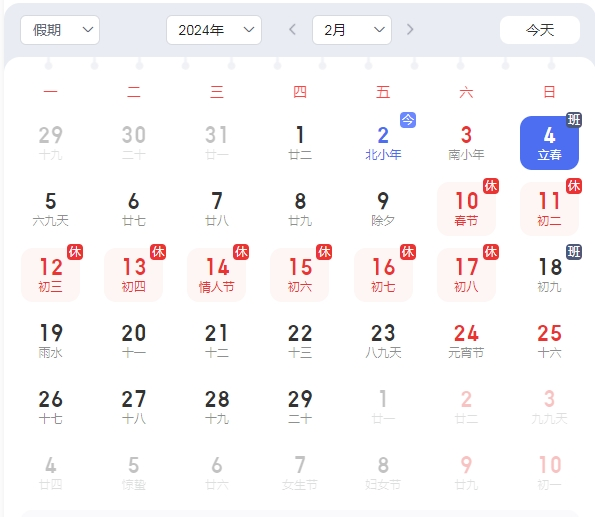The height and width of the screenshot is (517, 595).
Task: Click the 休 badge on February 10
Action: coord(491,186)
